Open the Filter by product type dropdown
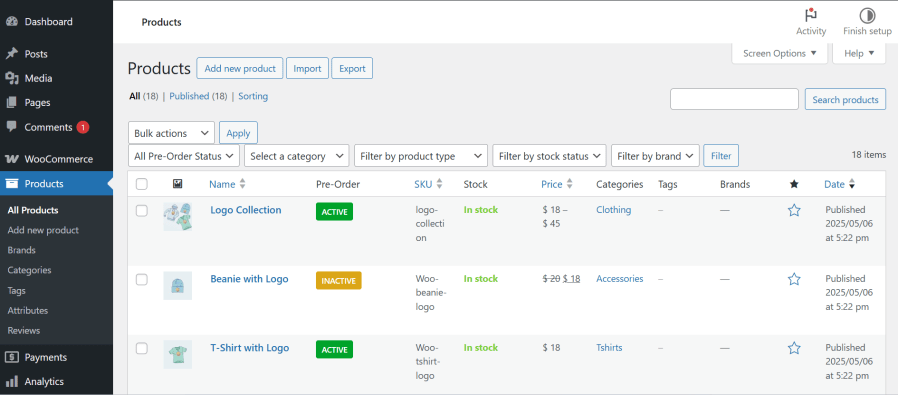 pyautogui.click(x=421, y=156)
